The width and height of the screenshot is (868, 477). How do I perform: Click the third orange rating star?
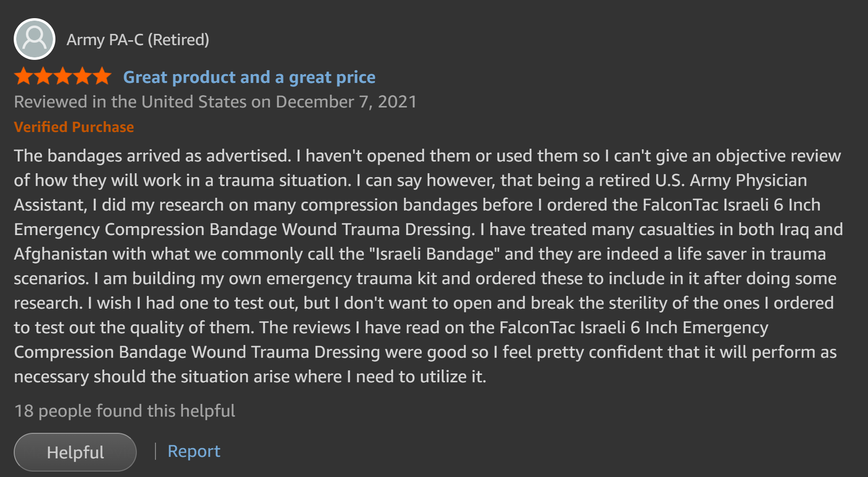coord(63,77)
